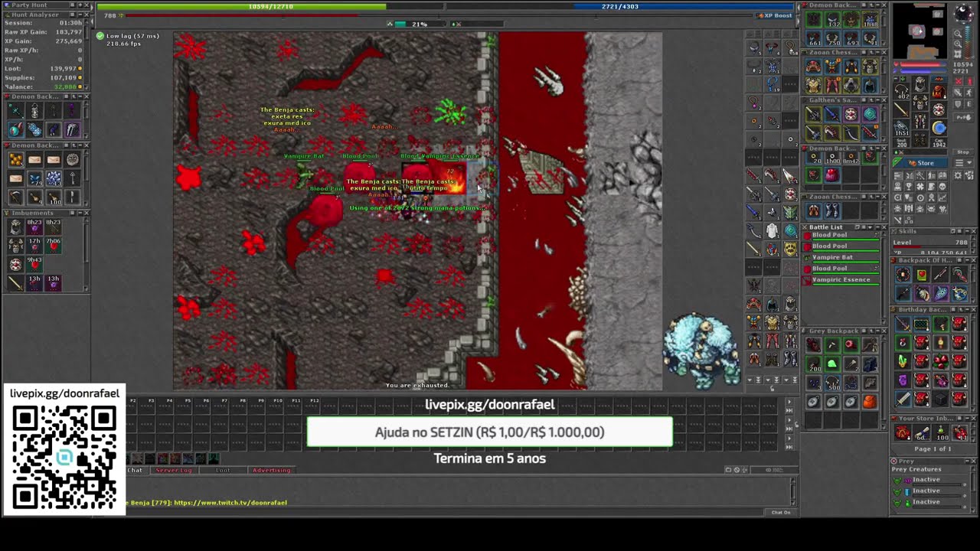The width and height of the screenshot is (980, 551).
Task: Click the mana bar at top
Action: (x=621, y=6)
